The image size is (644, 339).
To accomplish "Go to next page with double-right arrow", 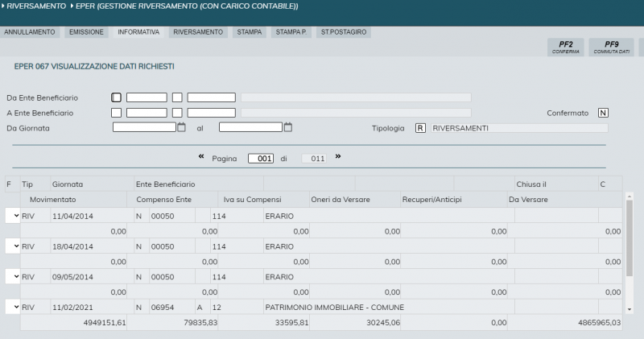I will pyautogui.click(x=338, y=157).
